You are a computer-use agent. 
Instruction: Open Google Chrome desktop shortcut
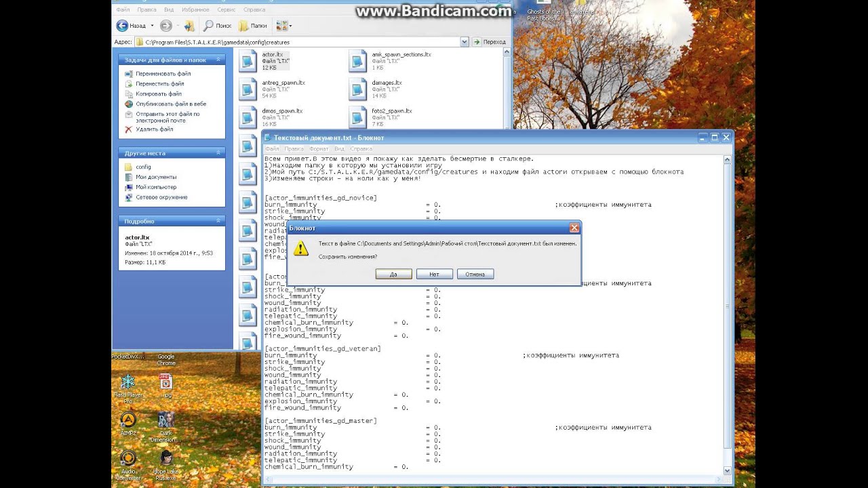166,359
